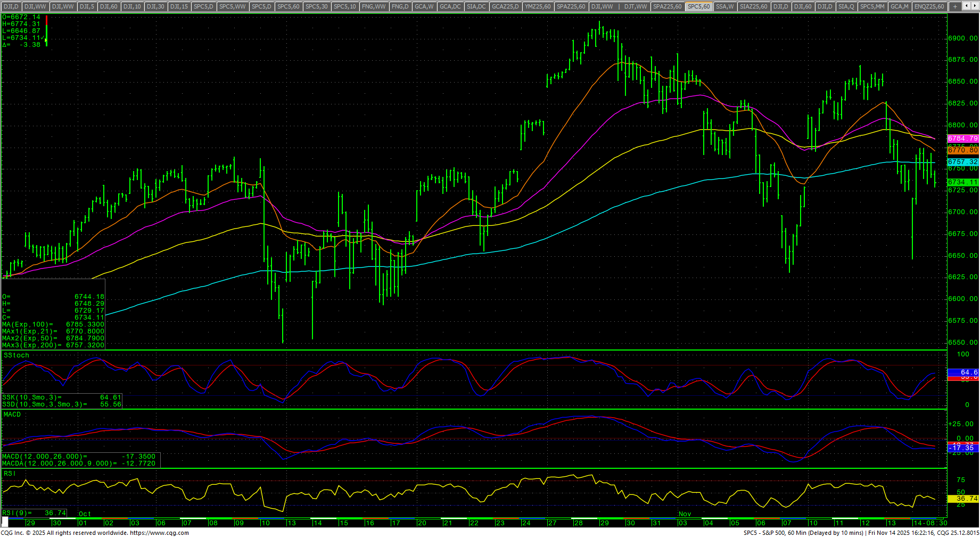Go to the SPC5,MM tab
Viewport: 980px width, 537px height.
click(x=872, y=6)
